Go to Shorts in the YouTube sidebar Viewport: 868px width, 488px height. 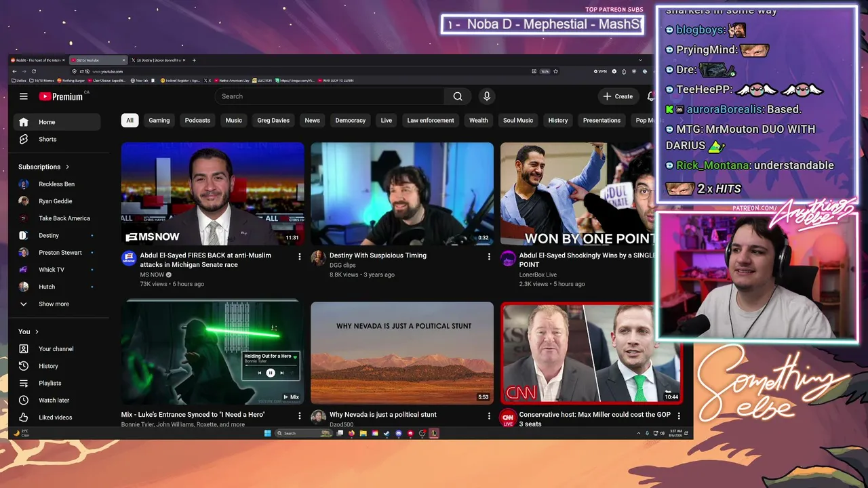pyautogui.click(x=57, y=139)
